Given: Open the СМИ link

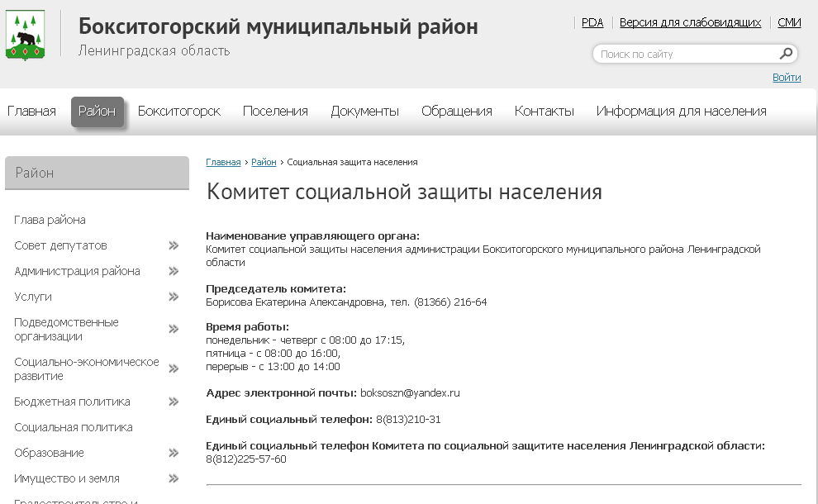Looking at the screenshot, I should [x=789, y=22].
